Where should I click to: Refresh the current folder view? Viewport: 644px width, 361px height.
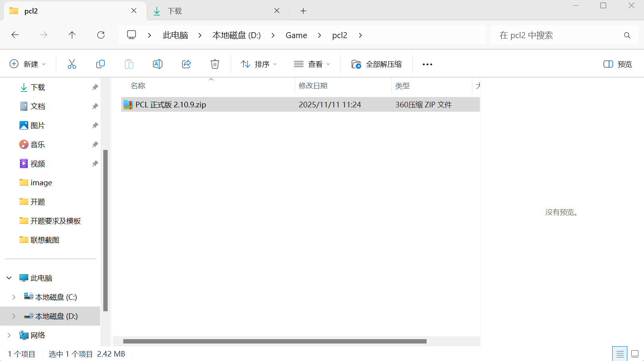pos(101,35)
